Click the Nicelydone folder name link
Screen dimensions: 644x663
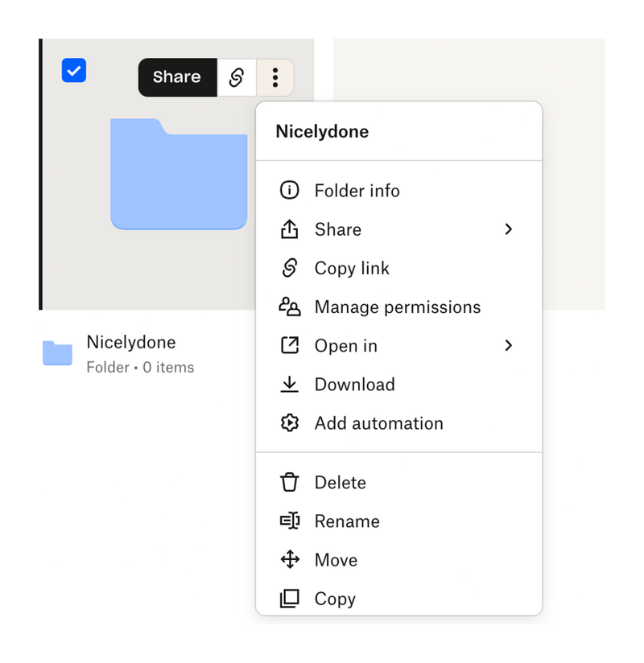(x=131, y=342)
